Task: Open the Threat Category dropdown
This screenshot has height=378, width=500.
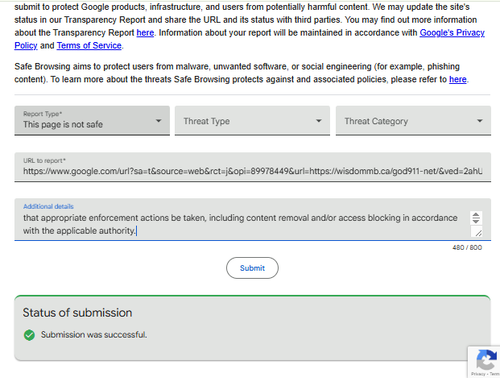Action: pyautogui.click(x=413, y=121)
